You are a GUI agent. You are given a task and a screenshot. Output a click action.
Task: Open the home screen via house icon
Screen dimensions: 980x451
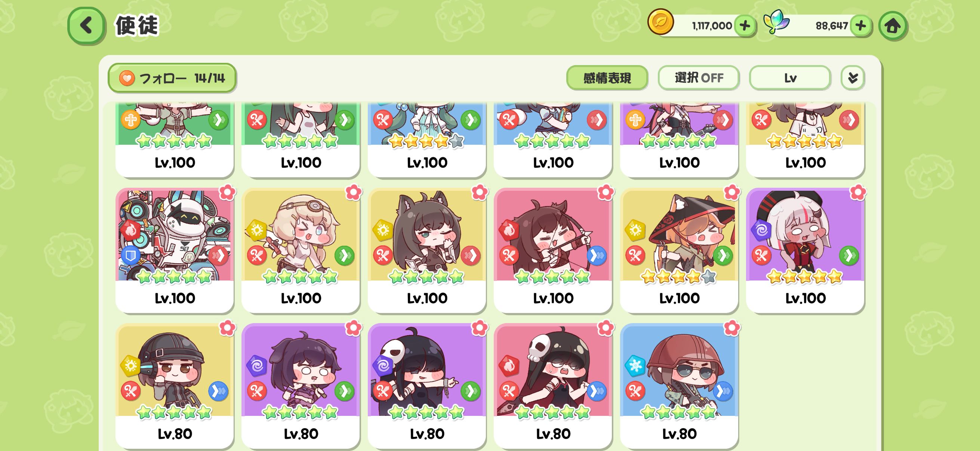click(x=893, y=26)
